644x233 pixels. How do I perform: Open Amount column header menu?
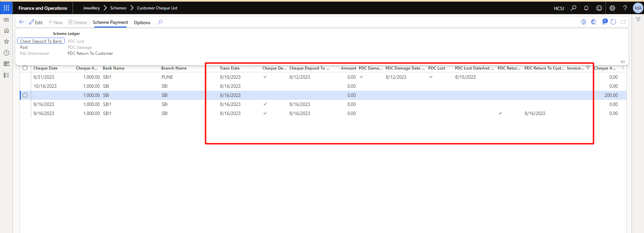[x=348, y=68]
